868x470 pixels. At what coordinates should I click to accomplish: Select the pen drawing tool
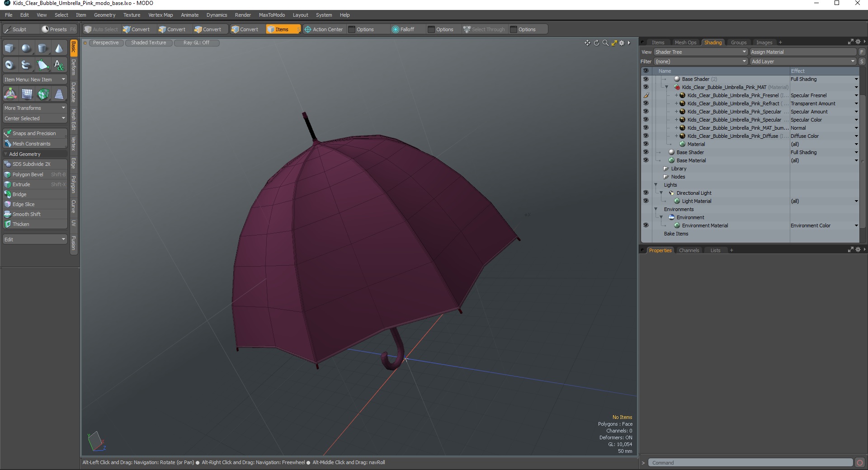pos(42,65)
